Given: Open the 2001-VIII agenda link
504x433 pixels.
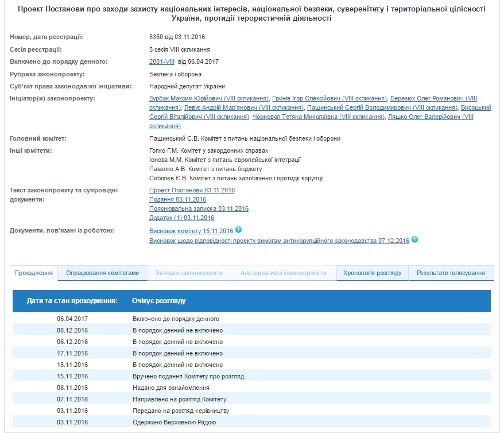Looking at the screenshot, I should click(161, 62).
